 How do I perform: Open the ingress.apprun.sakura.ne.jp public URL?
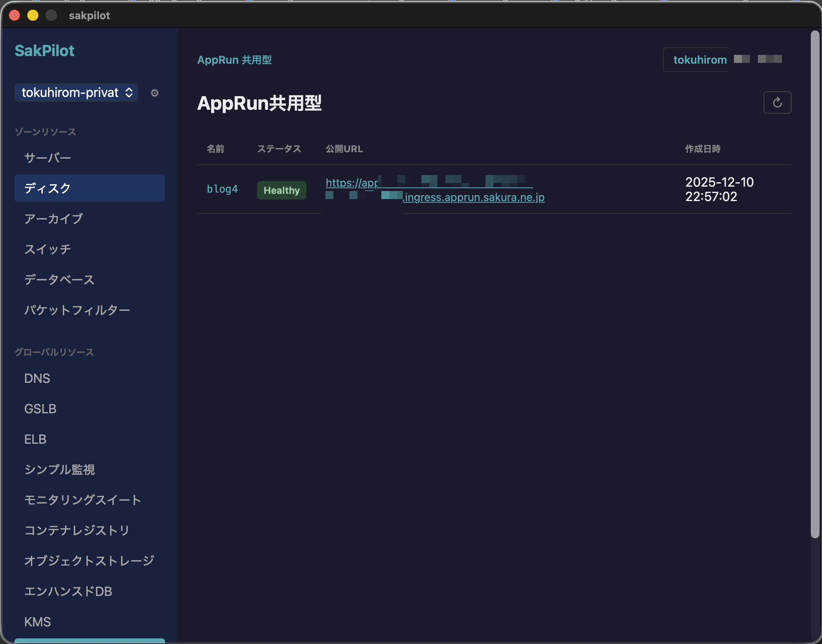[474, 197]
